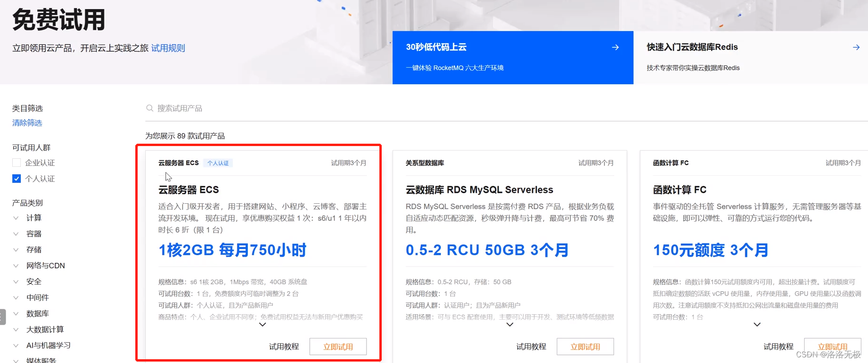The image size is (868, 363).
Task: Expand details of RDS MySQL Serverless card
Action: [509, 325]
